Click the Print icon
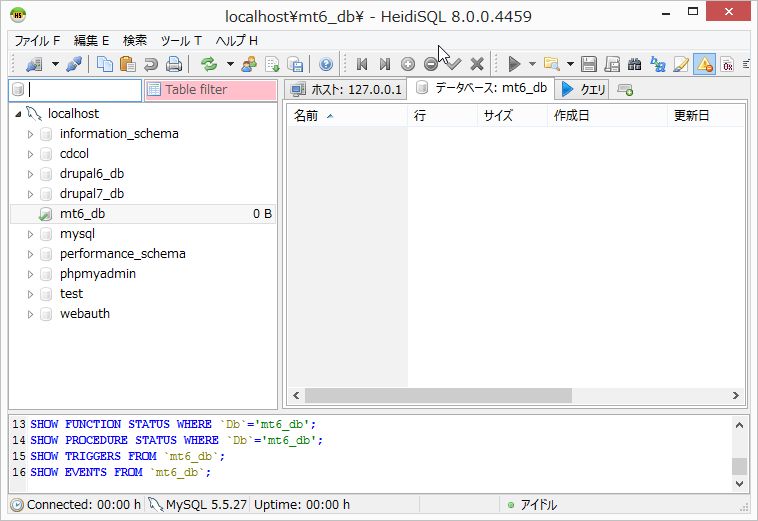The image size is (758, 521). pos(174,64)
